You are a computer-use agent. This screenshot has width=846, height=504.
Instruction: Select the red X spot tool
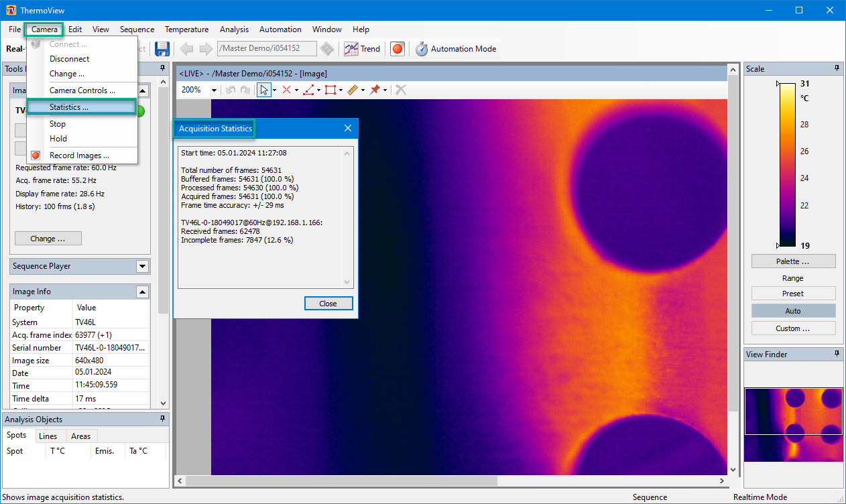point(286,90)
